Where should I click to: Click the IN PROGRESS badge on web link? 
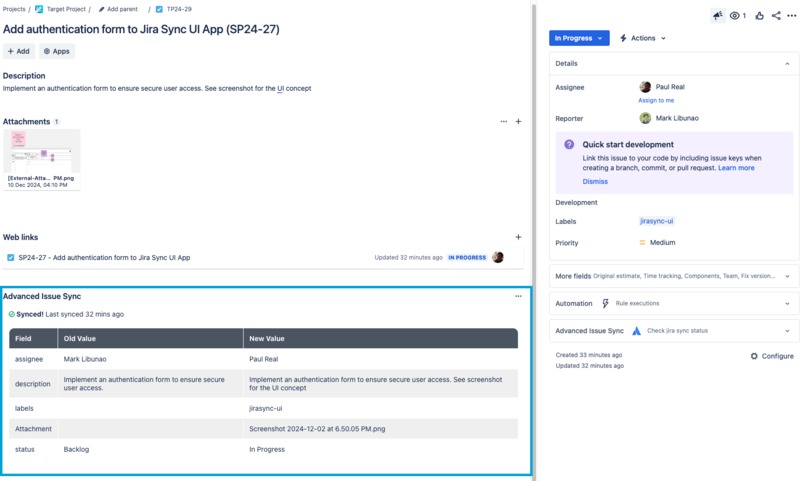click(467, 257)
